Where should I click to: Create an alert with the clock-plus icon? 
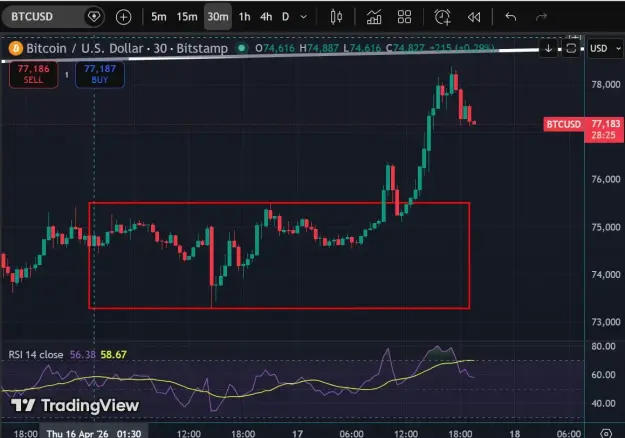[x=442, y=17]
